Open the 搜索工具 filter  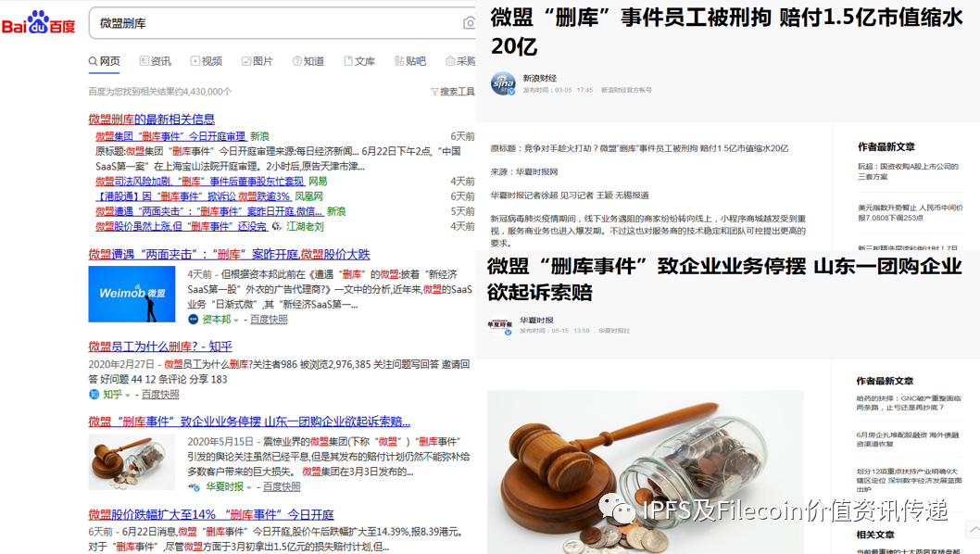tap(453, 92)
